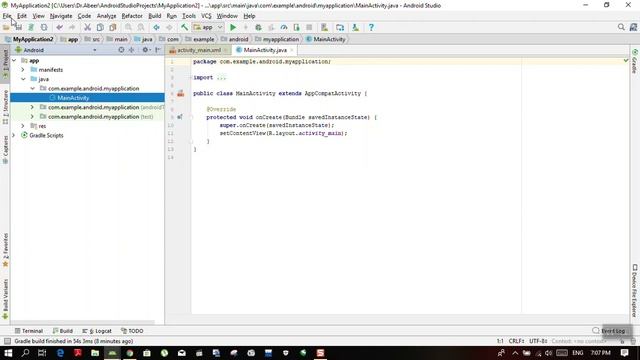The image size is (640, 360).
Task: Click the Windows Start button
Action: coord(8,353)
